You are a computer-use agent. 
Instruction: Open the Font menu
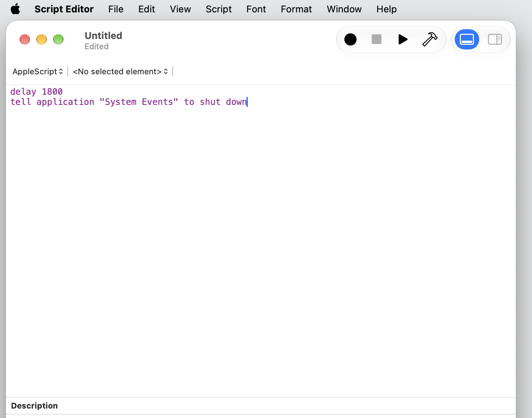click(256, 9)
